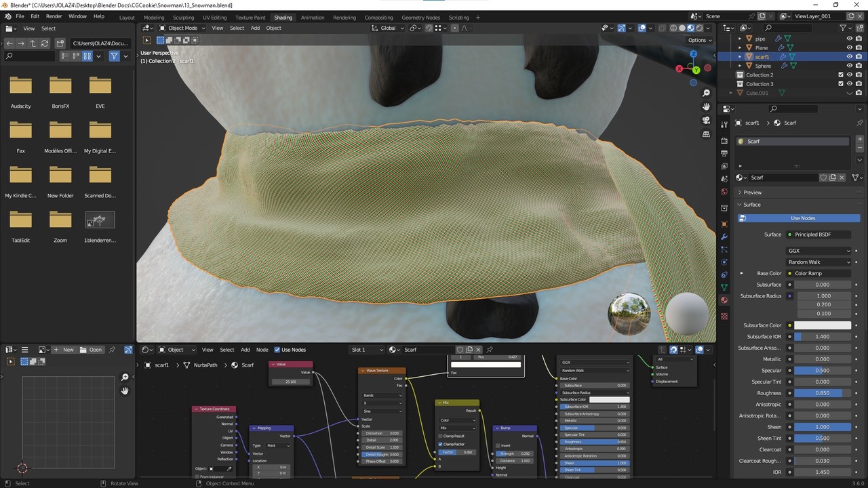Image resolution: width=868 pixels, height=488 pixels.
Task: Pin the Scarf node tree
Action: 490,350
